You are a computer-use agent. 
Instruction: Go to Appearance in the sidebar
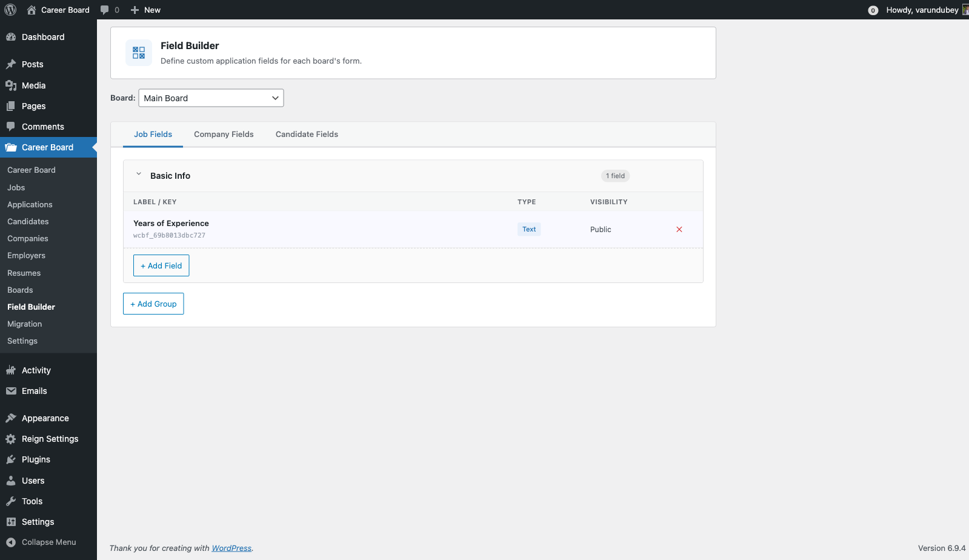(45, 418)
